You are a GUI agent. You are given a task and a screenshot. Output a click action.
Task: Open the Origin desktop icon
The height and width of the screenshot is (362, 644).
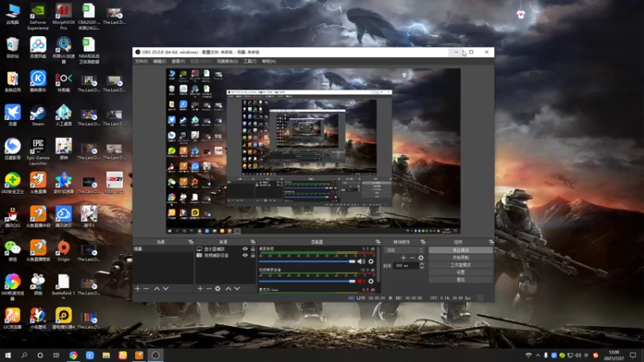[x=64, y=251]
